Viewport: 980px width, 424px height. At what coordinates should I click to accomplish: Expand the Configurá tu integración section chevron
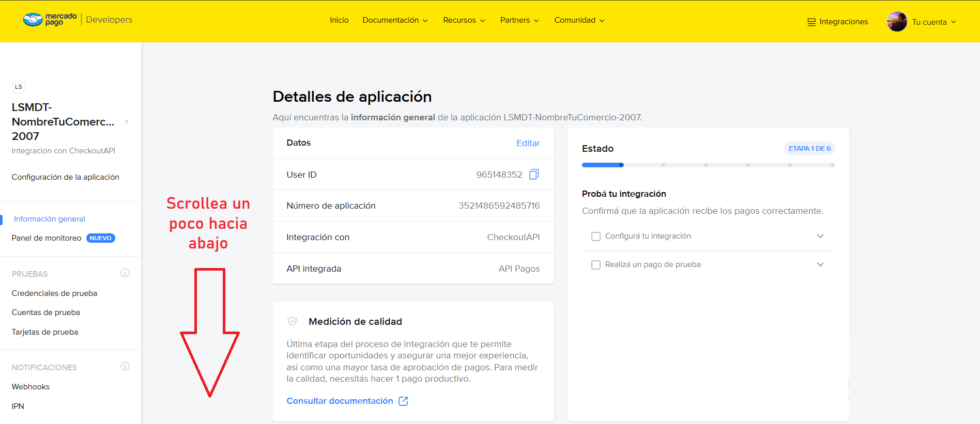coord(820,236)
